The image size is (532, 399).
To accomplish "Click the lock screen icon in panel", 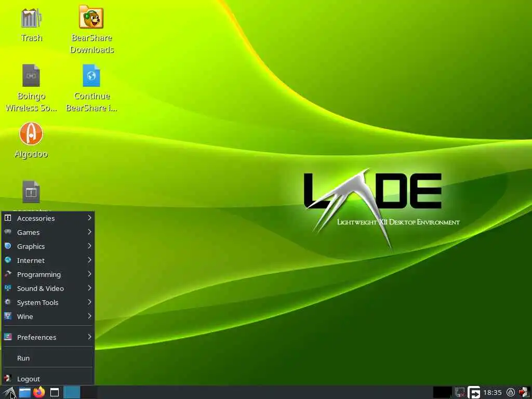I will click(x=511, y=393).
